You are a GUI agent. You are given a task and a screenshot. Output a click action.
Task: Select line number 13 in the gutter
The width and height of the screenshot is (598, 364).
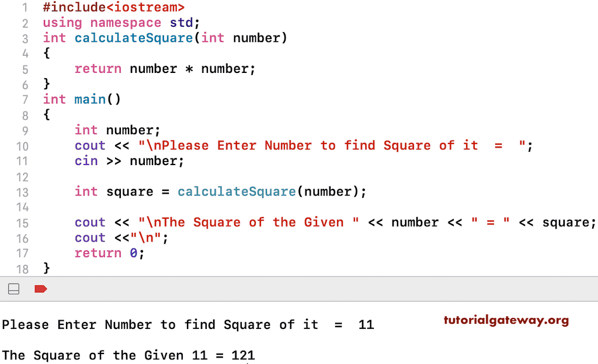coord(23,191)
